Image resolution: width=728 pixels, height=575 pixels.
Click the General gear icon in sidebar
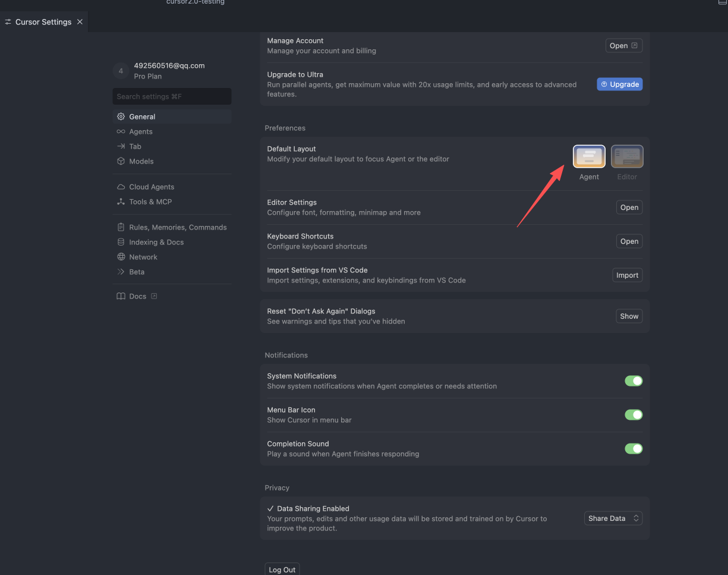click(121, 117)
